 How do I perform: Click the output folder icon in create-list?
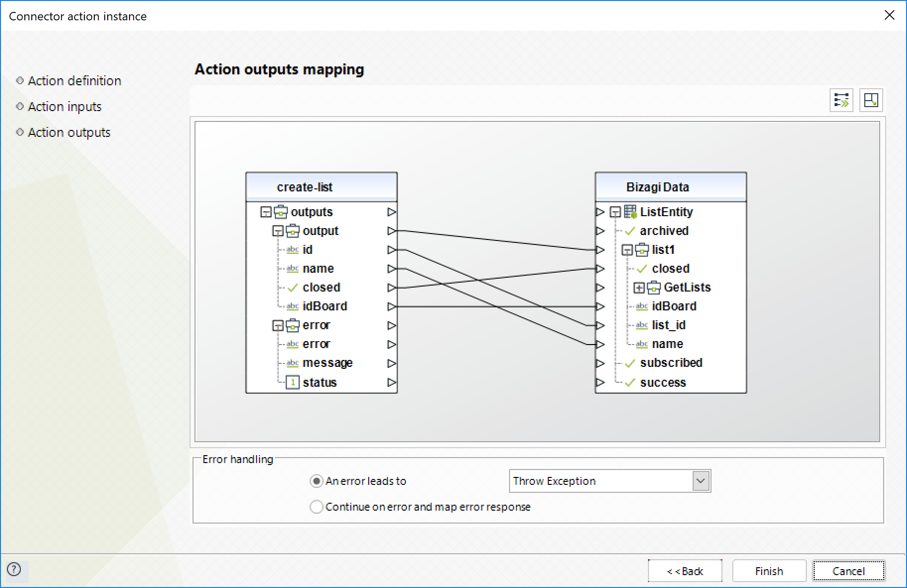click(293, 231)
